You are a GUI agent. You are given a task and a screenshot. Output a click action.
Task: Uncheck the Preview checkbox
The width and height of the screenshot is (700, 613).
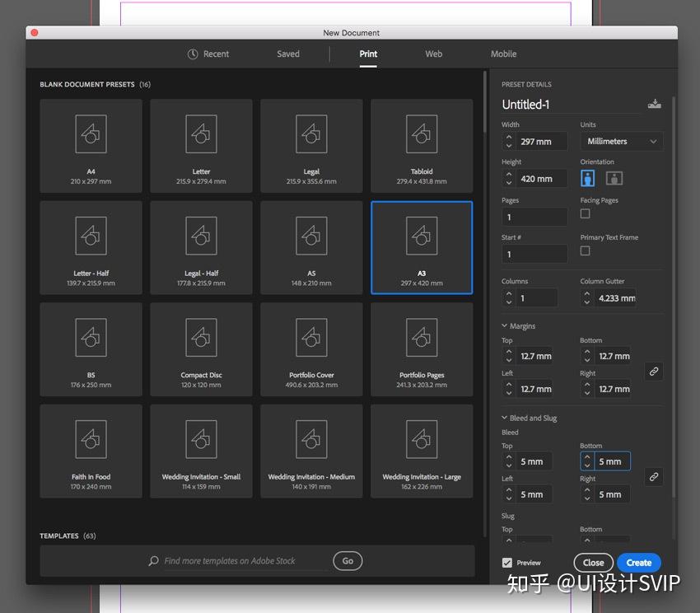point(507,563)
